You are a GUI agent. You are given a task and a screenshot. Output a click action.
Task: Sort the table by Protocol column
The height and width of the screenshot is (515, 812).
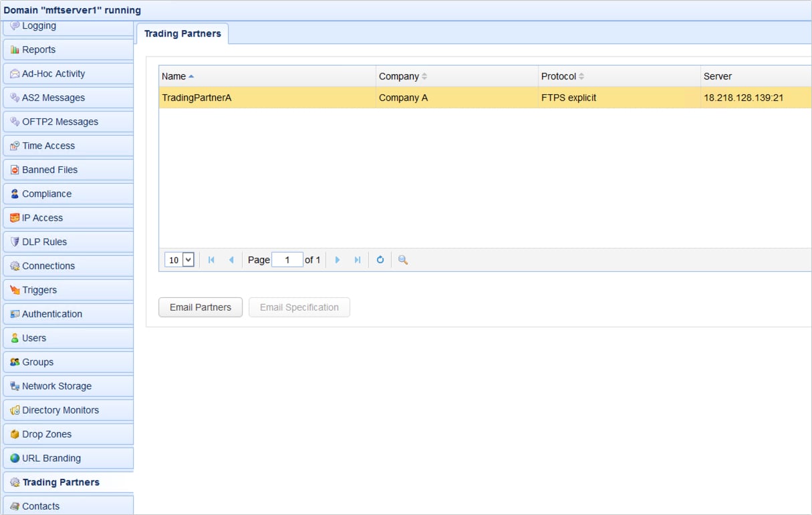coord(559,76)
